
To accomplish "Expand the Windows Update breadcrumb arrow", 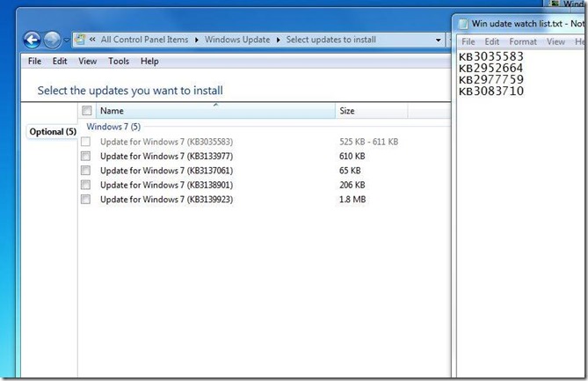I will [278, 40].
